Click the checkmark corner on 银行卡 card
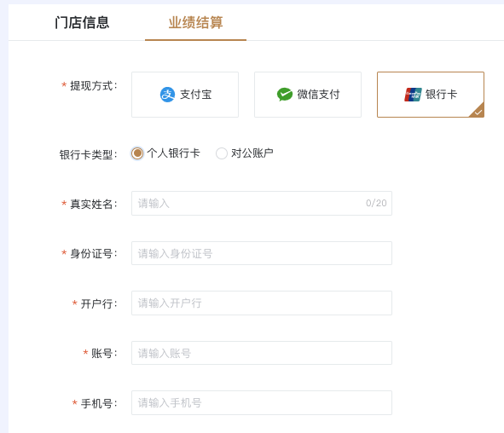 (x=478, y=111)
